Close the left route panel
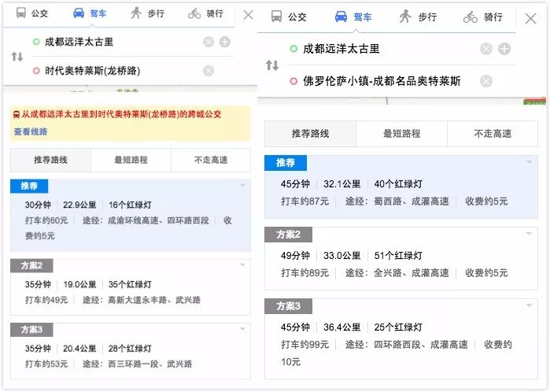Screen dimensions: 550x392 [249, 15]
